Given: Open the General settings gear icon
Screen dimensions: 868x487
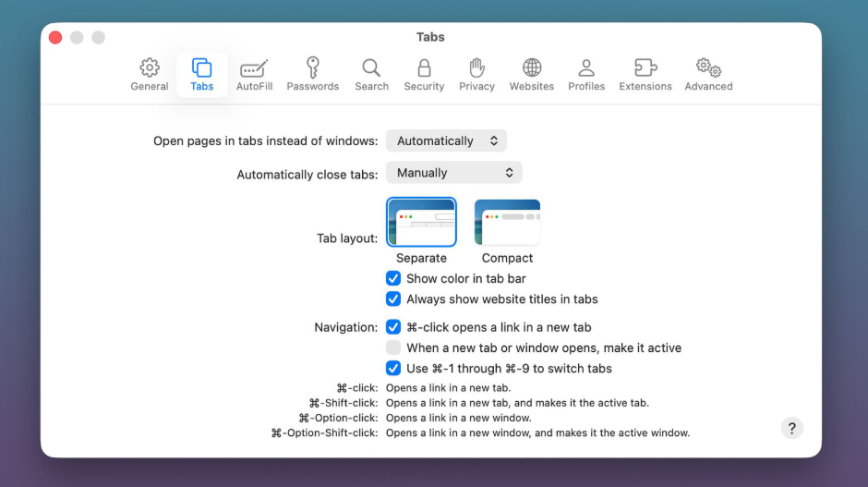Looking at the screenshot, I should 149,68.
